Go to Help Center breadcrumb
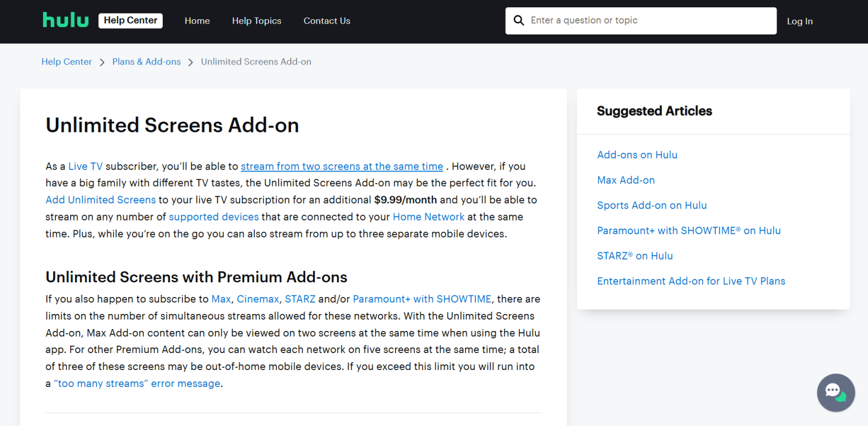The width and height of the screenshot is (868, 426). [x=67, y=62]
